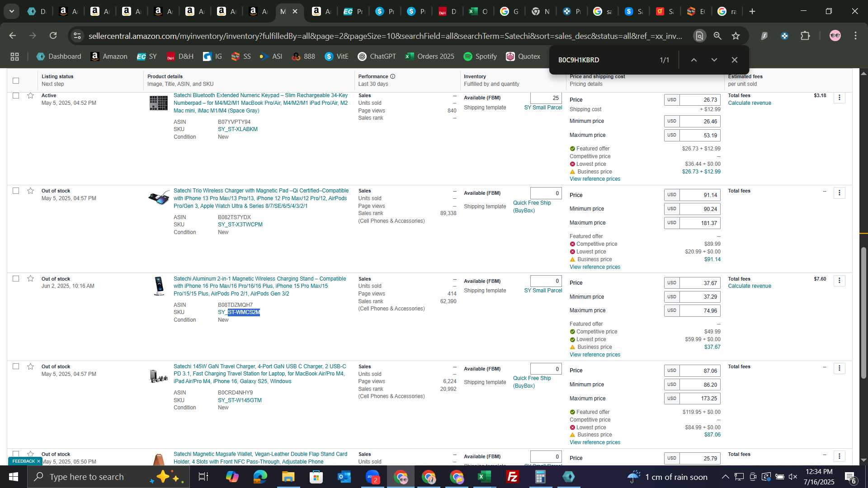Click the page vertical scrollbar thumb
Image resolution: width=868 pixels, height=488 pixels.
(x=863, y=312)
